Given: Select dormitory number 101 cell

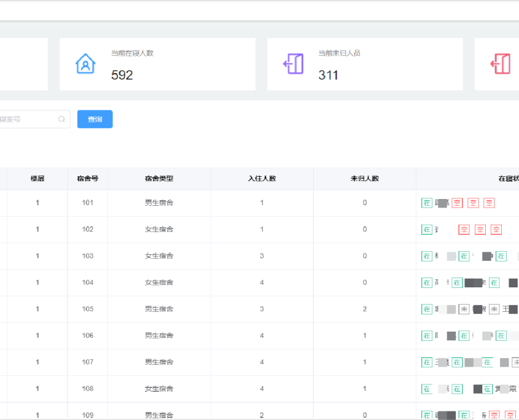Looking at the screenshot, I should 88,203.
